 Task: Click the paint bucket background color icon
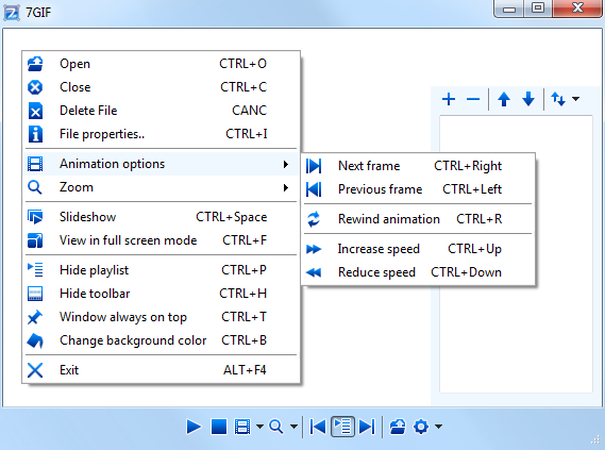pyautogui.click(x=35, y=340)
